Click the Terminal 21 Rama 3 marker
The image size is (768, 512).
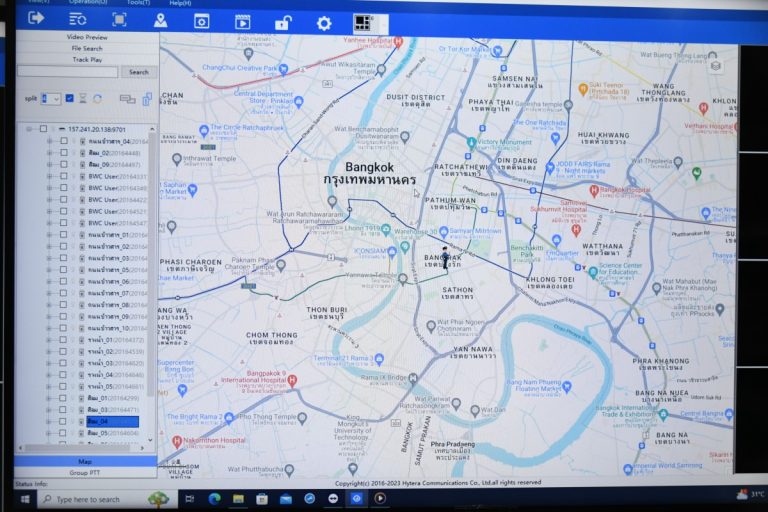point(379,359)
